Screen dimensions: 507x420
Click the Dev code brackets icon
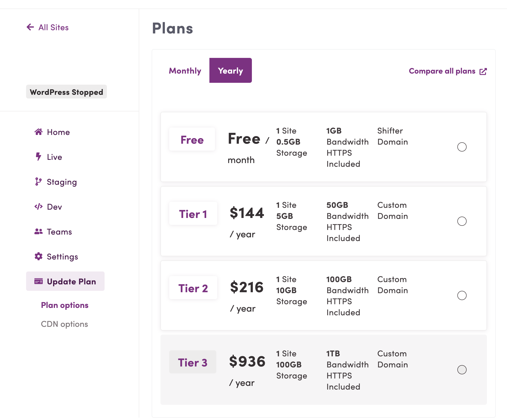(x=39, y=206)
